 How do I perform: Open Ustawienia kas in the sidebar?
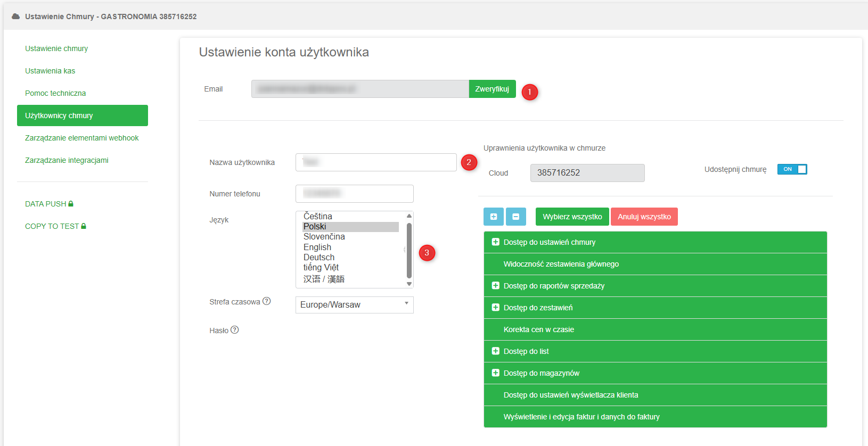[x=50, y=71]
